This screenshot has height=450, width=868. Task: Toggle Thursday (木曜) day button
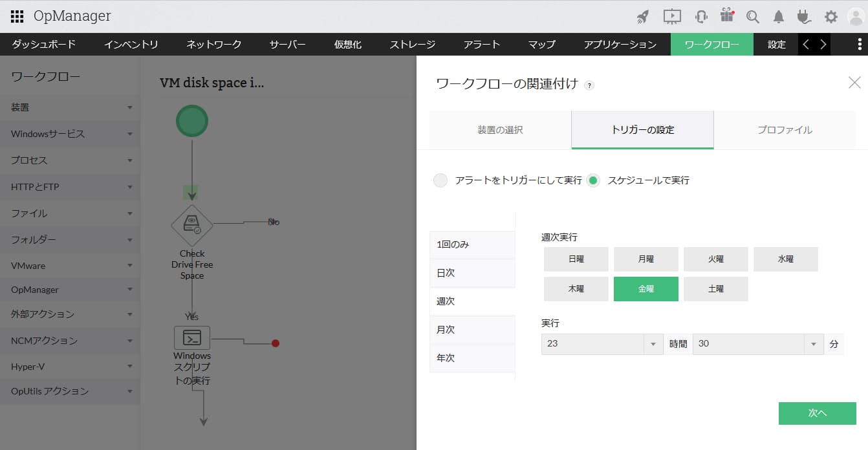tap(576, 289)
